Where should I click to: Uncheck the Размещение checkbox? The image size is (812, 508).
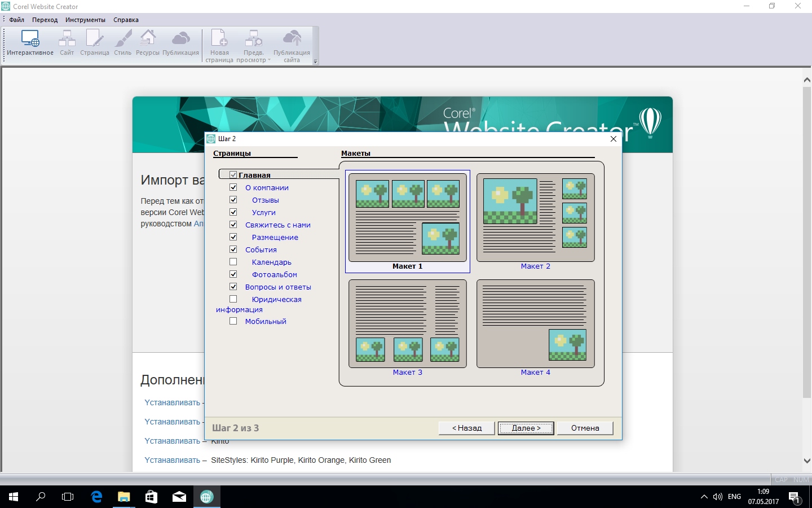point(233,237)
